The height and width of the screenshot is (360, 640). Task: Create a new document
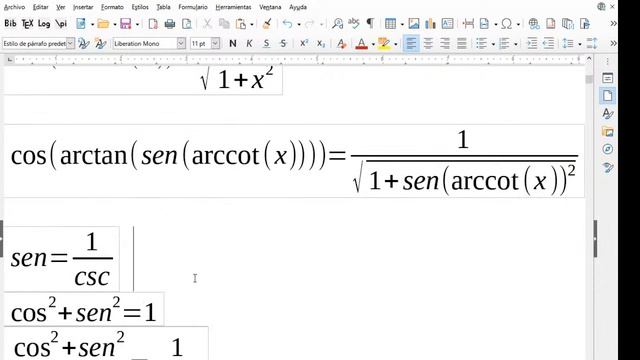coord(81,24)
